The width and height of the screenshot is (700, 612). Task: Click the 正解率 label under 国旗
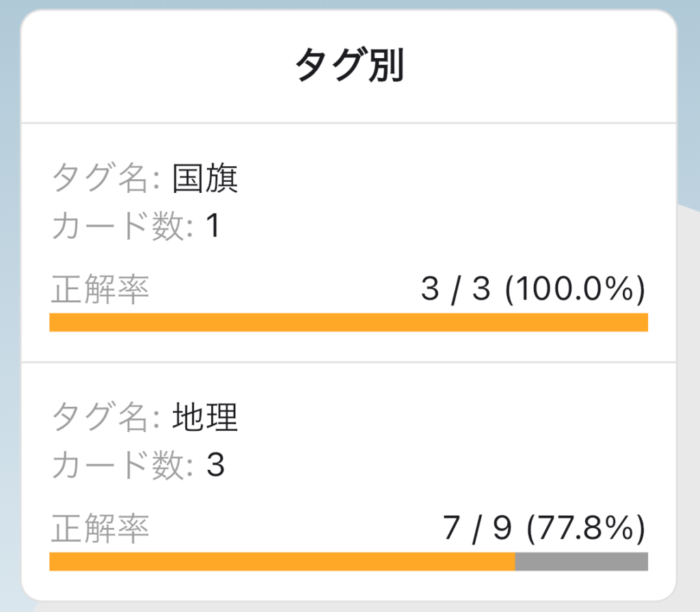[x=100, y=289]
